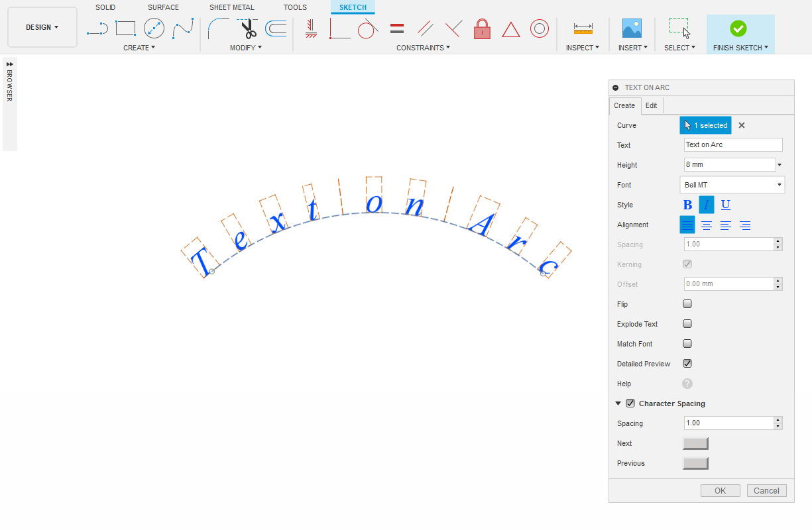Disable the Detailed Preview checkbox

tap(687, 364)
